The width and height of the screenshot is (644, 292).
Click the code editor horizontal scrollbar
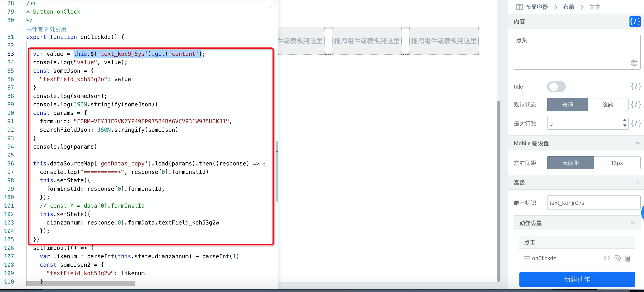pyautogui.click(x=81, y=284)
